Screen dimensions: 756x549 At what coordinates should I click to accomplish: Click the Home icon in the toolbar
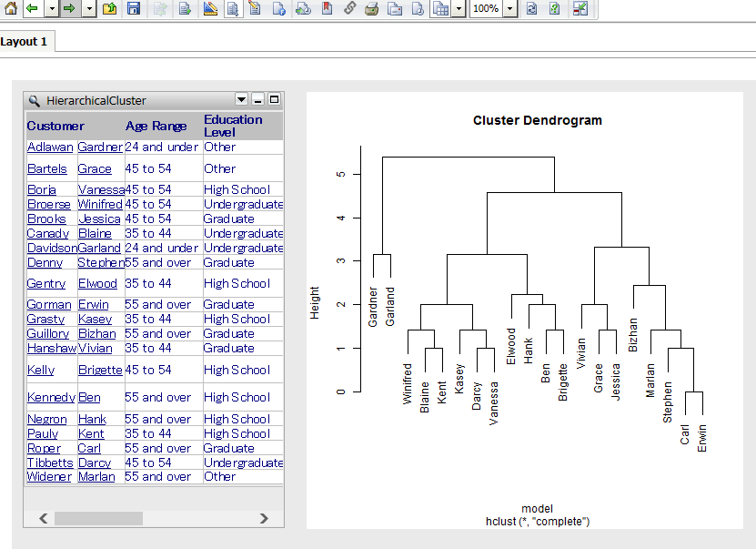[11, 8]
